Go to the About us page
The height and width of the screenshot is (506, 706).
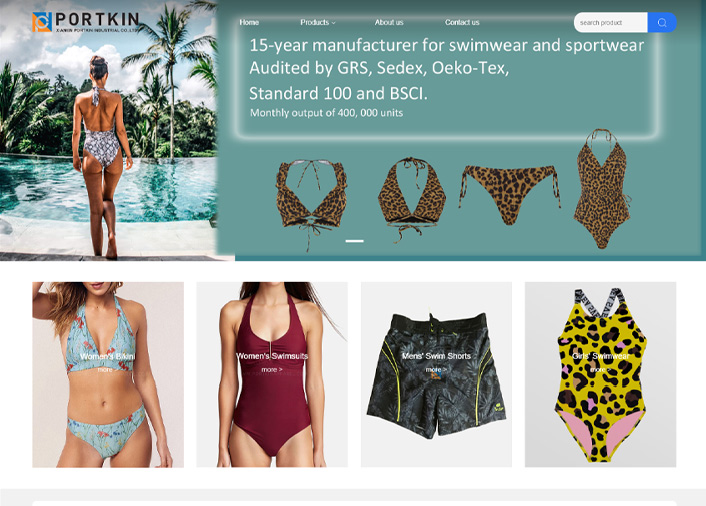pos(389,22)
